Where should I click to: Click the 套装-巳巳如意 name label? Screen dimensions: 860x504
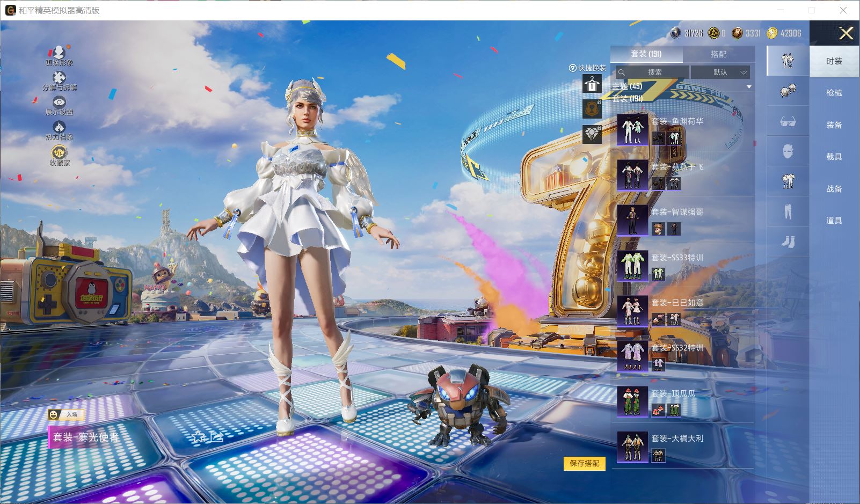click(x=677, y=303)
